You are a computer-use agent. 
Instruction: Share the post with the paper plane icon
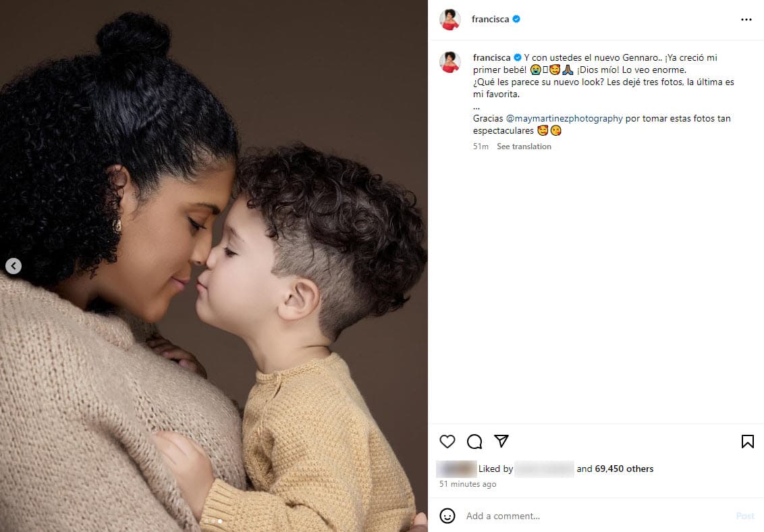pos(501,441)
